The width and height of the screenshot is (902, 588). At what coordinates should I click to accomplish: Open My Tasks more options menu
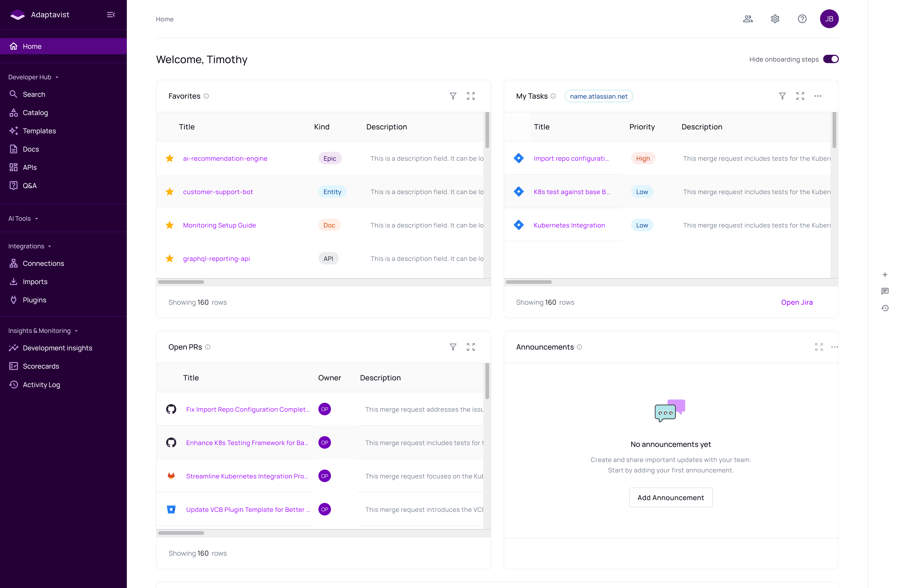818,96
